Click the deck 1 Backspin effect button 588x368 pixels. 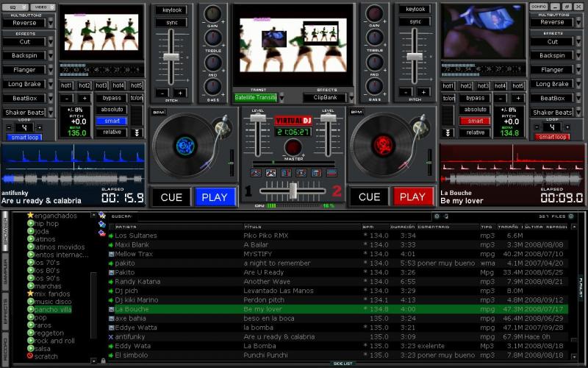tap(24, 56)
